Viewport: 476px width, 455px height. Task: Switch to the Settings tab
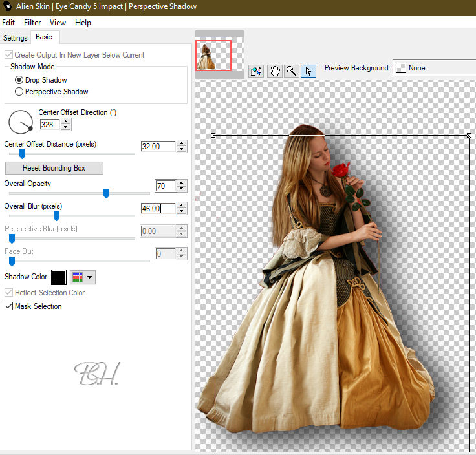click(x=16, y=38)
